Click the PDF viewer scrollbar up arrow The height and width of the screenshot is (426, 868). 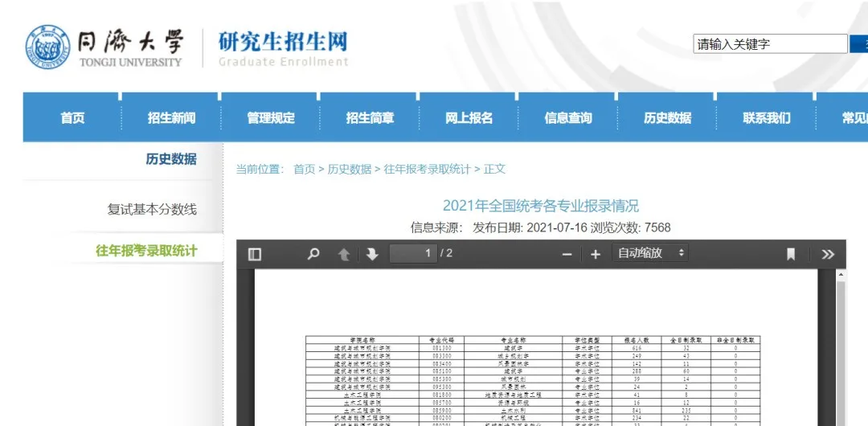pos(841,275)
